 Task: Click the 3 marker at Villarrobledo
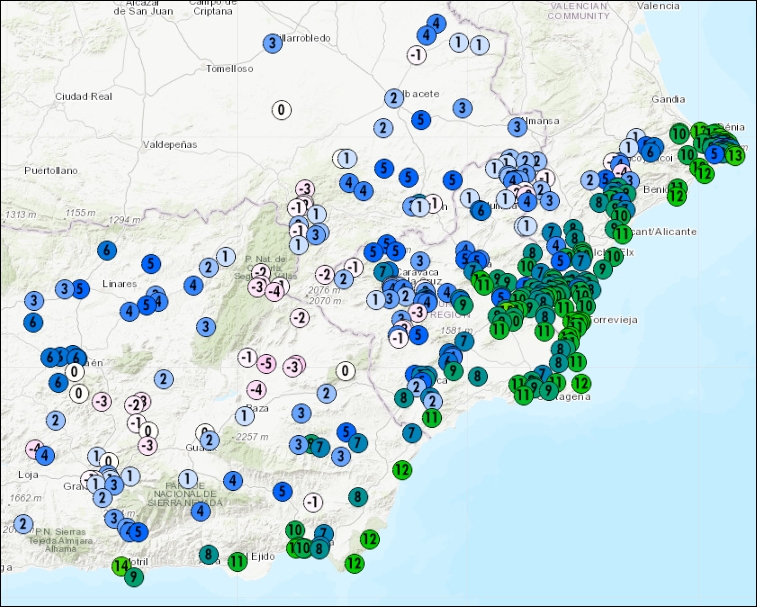click(x=272, y=43)
